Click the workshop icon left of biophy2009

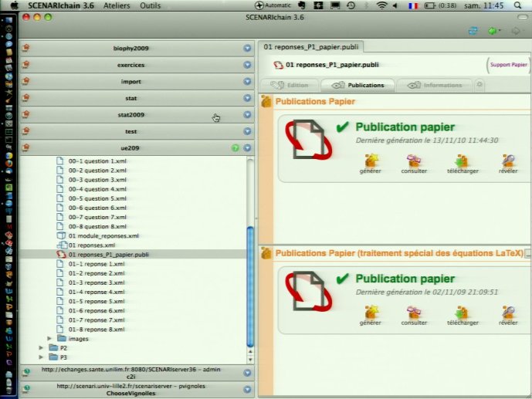tap(25, 48)
